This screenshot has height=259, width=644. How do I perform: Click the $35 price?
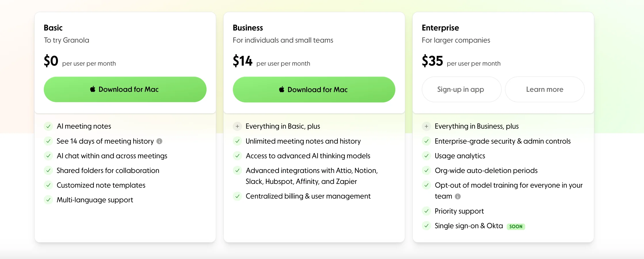[432, 61]
